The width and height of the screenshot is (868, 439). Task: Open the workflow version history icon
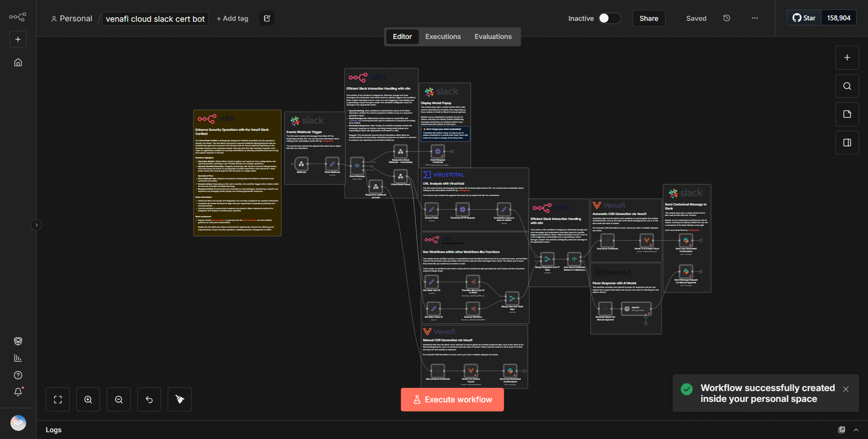click(726, 18)
